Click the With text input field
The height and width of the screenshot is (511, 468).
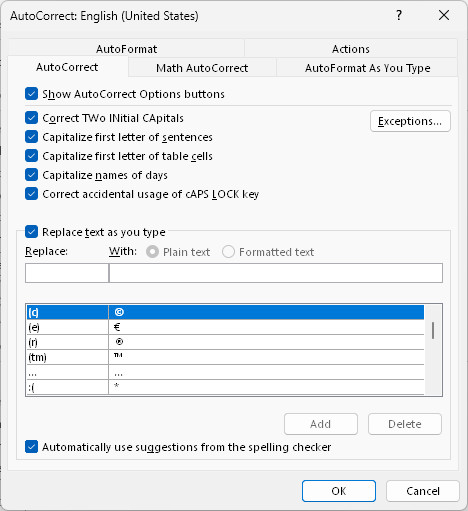[276, 273]
